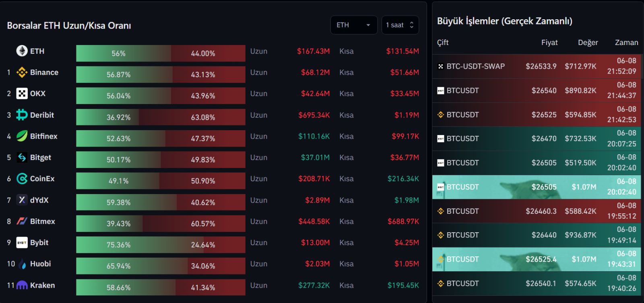Screen dimensions: 644x303
Task: Click the Bitmex exchange logo
Action: (x=22, y=221)
